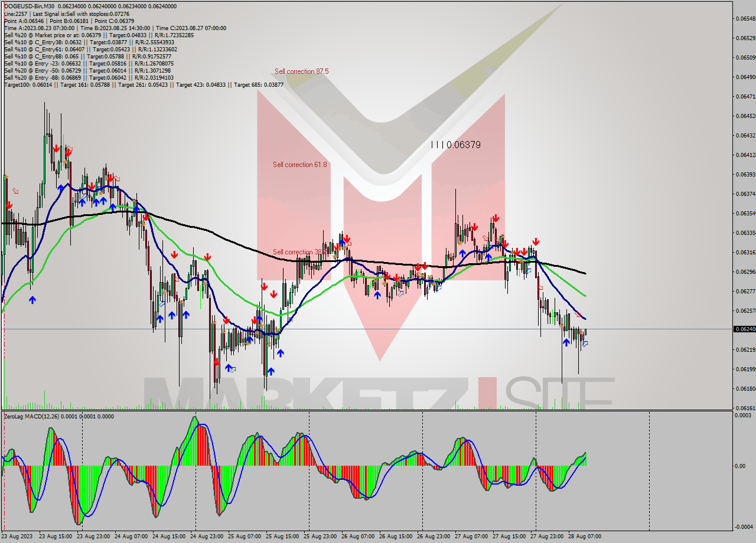Click the 'Sell correction 61.8' label
756x543 pixels.
pos(299,165)
